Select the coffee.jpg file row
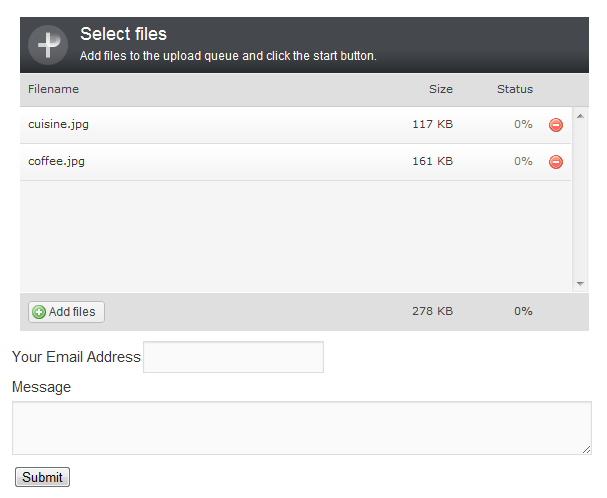The image size is (607, 498). pos(295,161)
